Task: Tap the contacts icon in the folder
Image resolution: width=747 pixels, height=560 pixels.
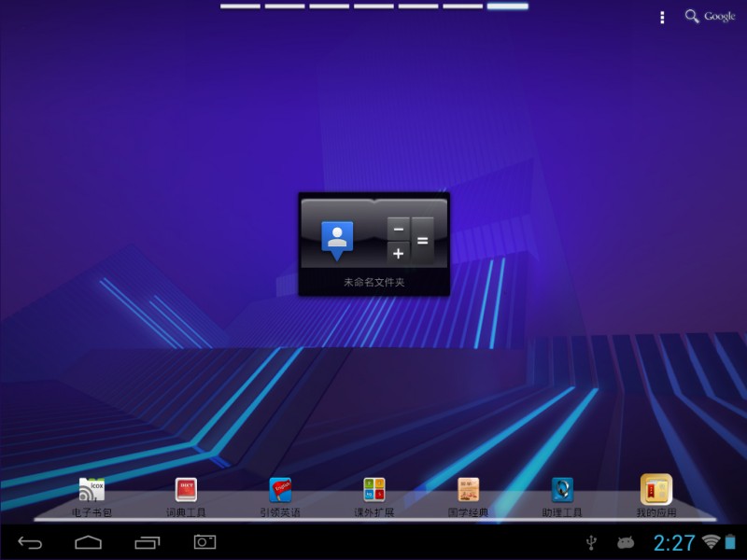Action: [x=337, y=240]
